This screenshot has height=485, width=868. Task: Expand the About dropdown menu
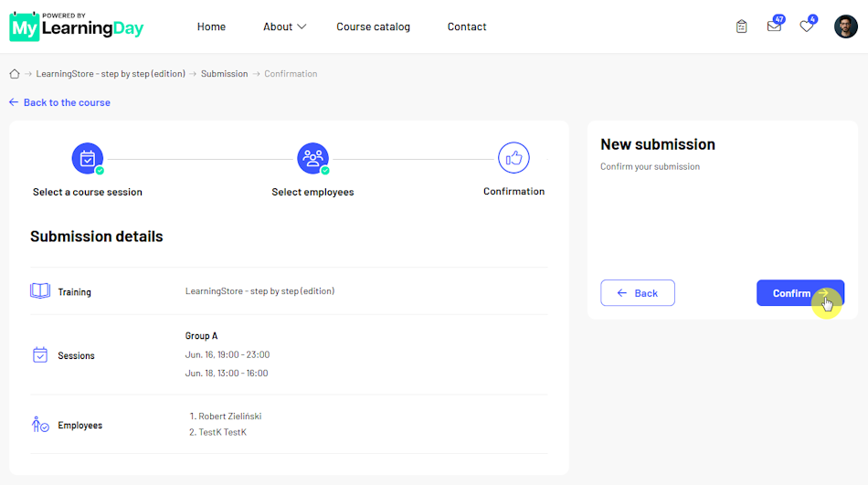(x=284, y=26)
